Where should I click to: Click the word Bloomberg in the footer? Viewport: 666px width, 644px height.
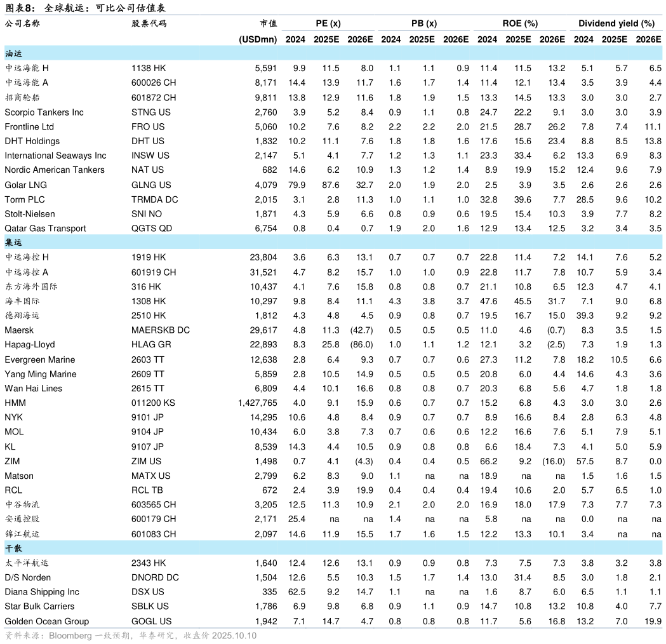click(70, 636)
